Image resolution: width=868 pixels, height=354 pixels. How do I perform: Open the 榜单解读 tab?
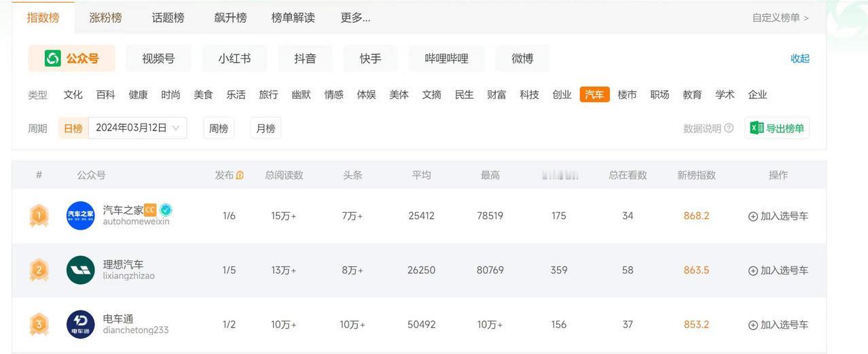tap(293, 18)
